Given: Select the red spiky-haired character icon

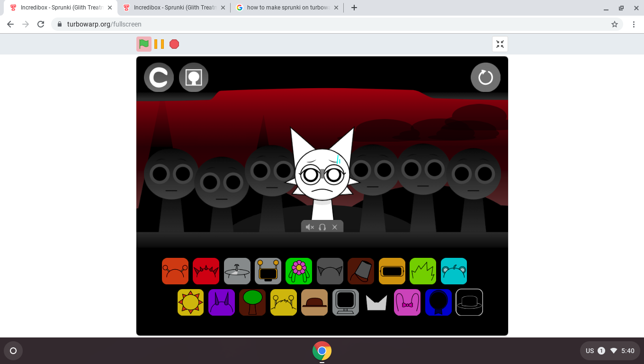Looking at the screenshot, I should tap(206, 271).
